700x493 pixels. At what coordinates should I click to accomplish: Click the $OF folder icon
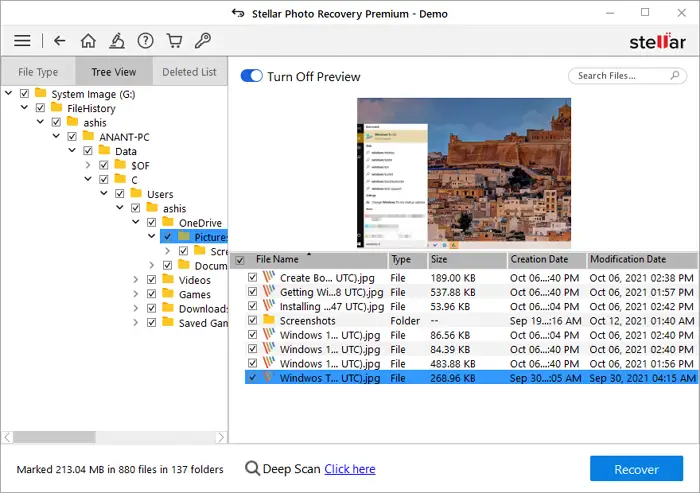click(x=120, y=164)
